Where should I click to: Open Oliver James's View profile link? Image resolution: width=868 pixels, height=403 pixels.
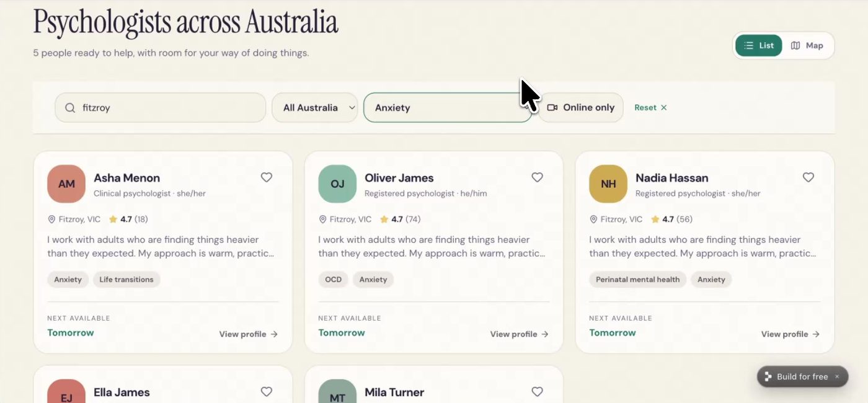click(520, 334)
